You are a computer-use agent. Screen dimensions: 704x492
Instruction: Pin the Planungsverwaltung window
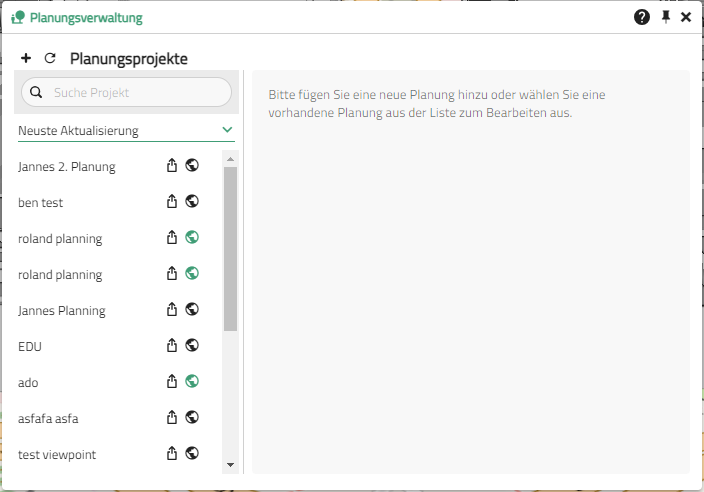coord(666,17)
